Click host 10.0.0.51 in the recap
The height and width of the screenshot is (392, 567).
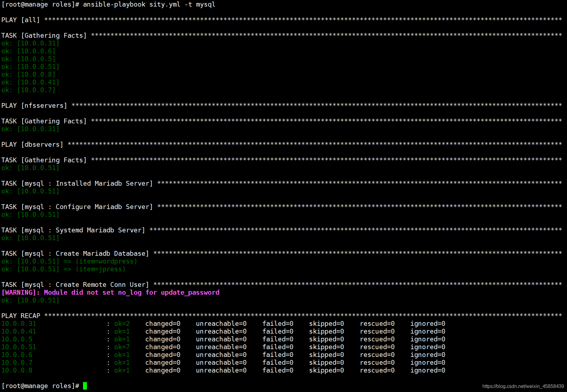click(19, 347)
